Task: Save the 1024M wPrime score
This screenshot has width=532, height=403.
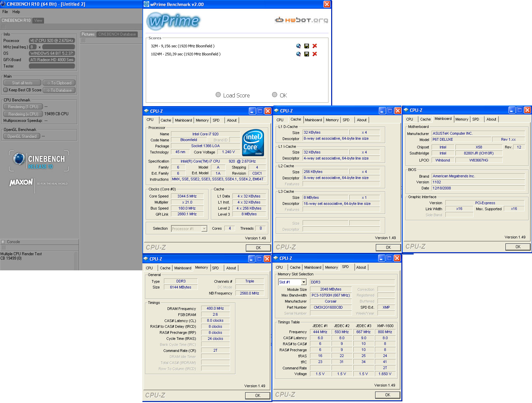Action: pyautogui.click(x=307, y=54)
